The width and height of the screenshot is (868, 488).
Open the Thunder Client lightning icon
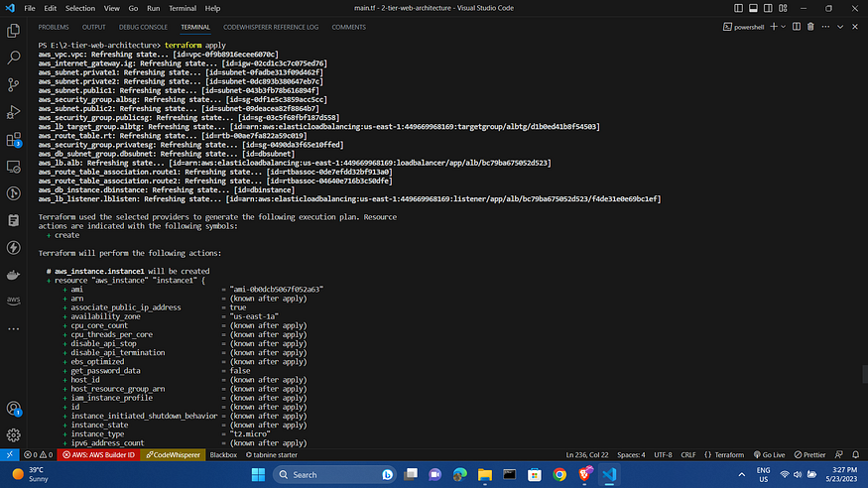point(13,247)
